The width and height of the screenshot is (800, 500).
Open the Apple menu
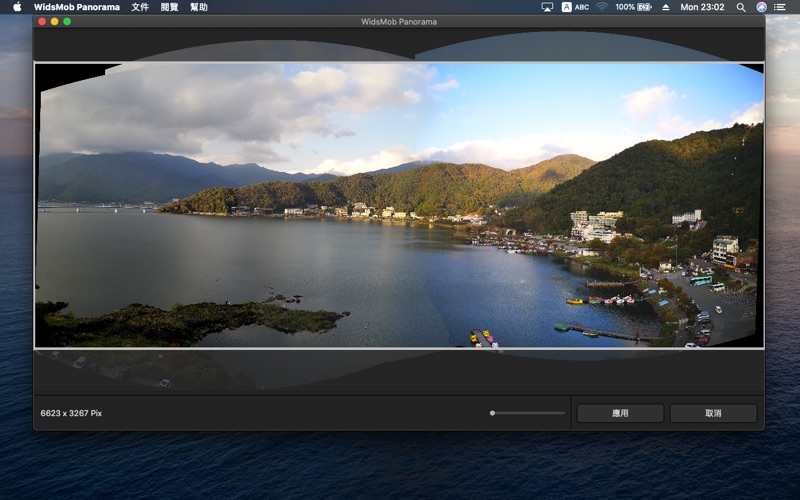click(x=17, y=7)
